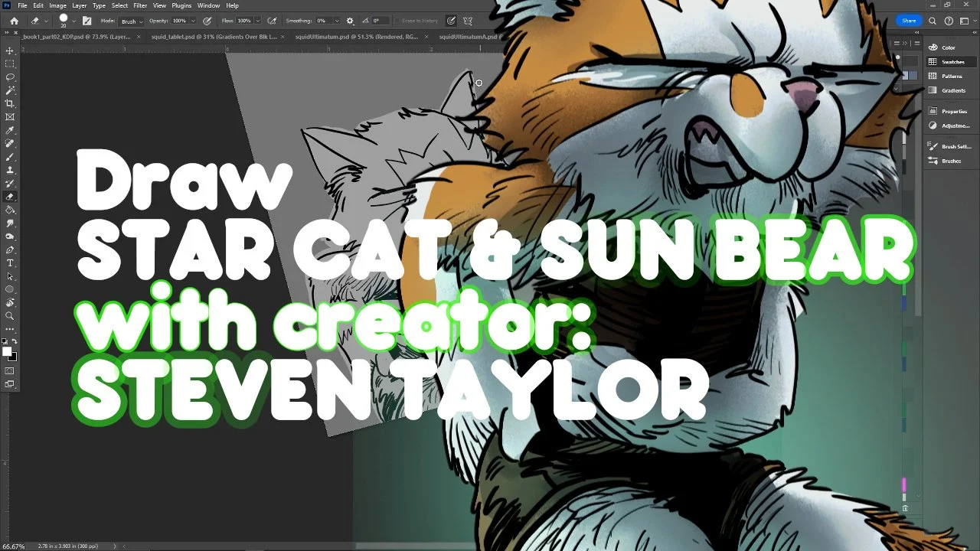
Task: Open the Eraser tool preset picker
Action: pos(38,21)
